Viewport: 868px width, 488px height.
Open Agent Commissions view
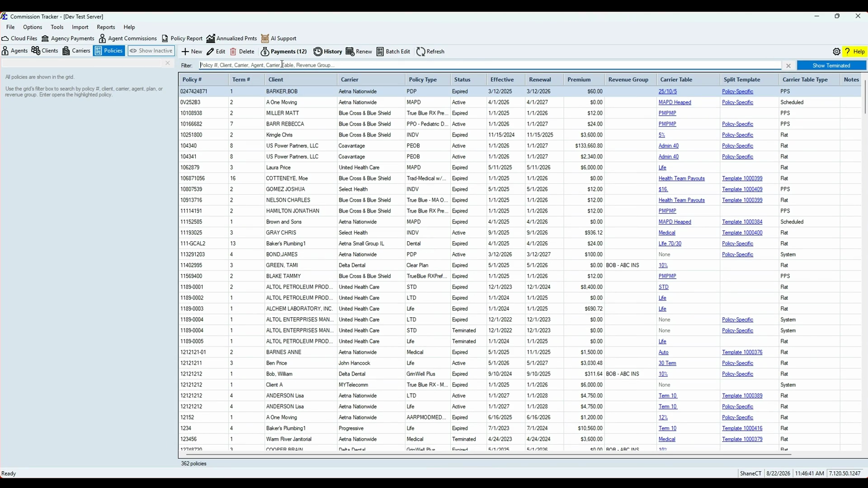(127, 38)
